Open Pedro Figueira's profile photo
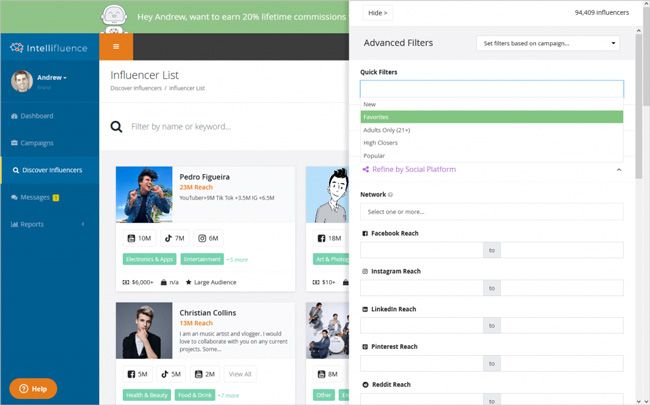This screenshot has width=650, height=405. 144,194
